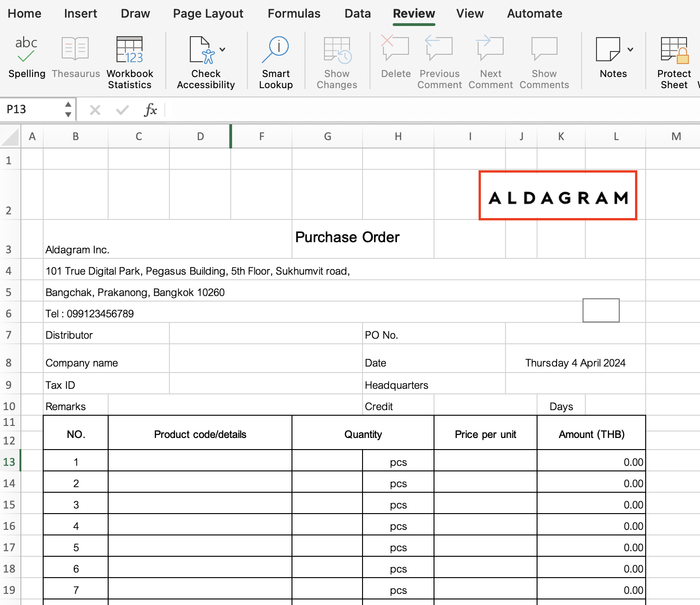Open the Check Accessibility dropdown arrow
Viewport: 700px width, 605px height.
(x=223, y=50)
